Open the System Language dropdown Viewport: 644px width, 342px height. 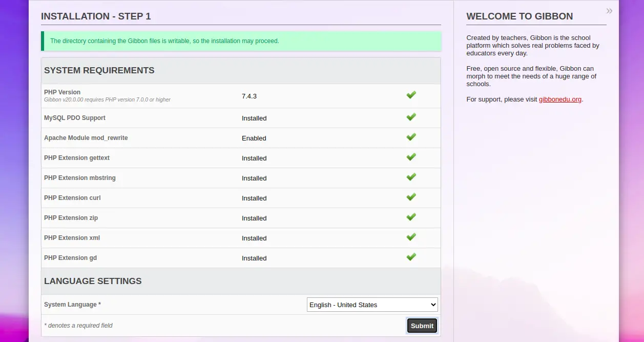(372, 305)
